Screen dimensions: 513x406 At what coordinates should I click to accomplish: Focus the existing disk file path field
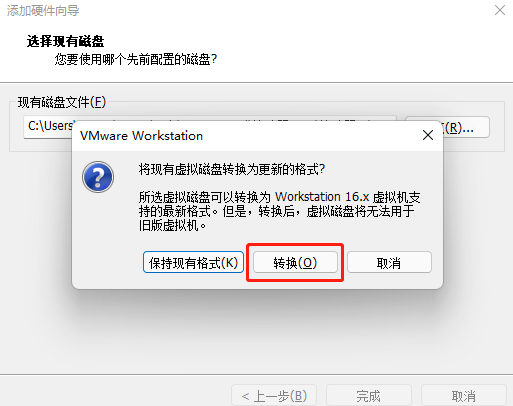48,126
